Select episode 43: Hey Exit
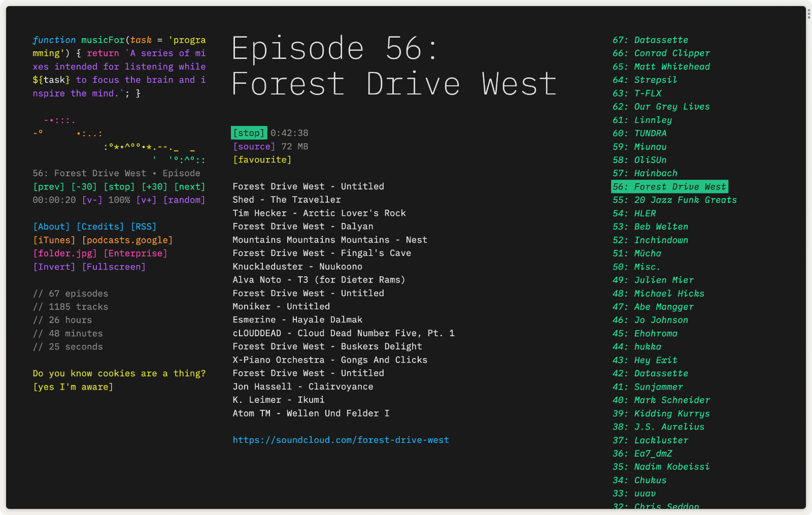This screenshot has height=515, width=812. coord(645,360)
